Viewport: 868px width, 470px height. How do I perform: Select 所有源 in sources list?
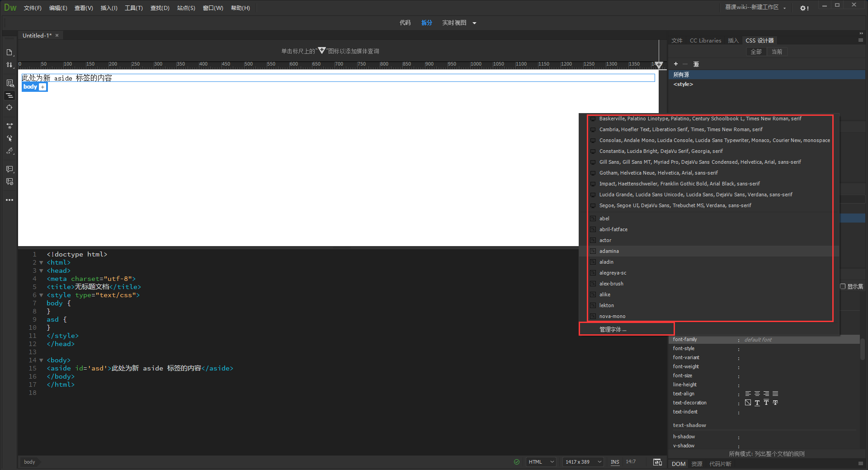[767, 75]
